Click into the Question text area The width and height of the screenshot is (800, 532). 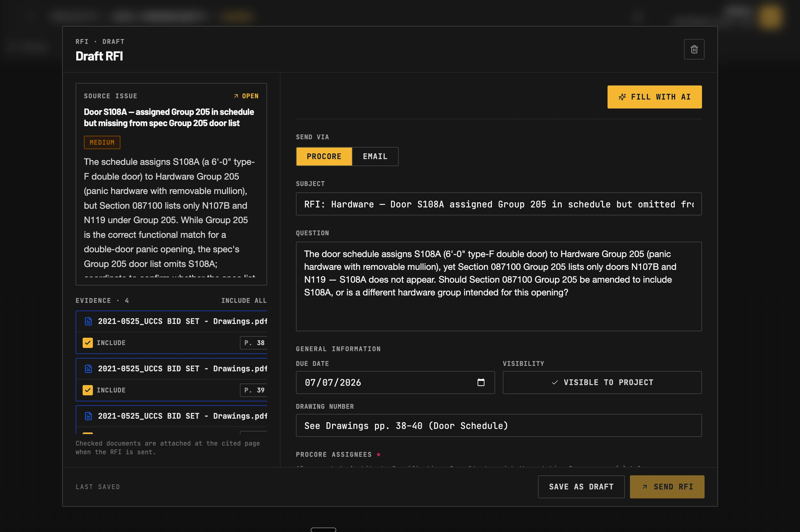pos(499,286)
